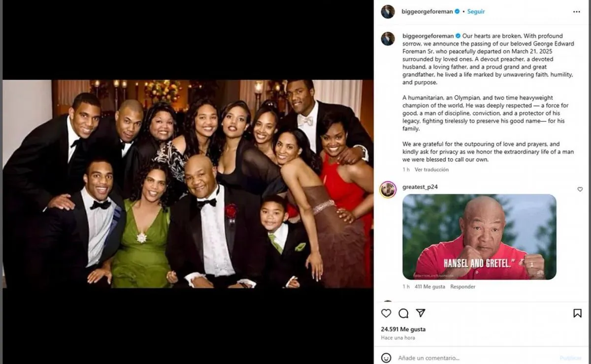Follow the account via Seguir
Screen dimensions: 591x364
pos(476,12)
